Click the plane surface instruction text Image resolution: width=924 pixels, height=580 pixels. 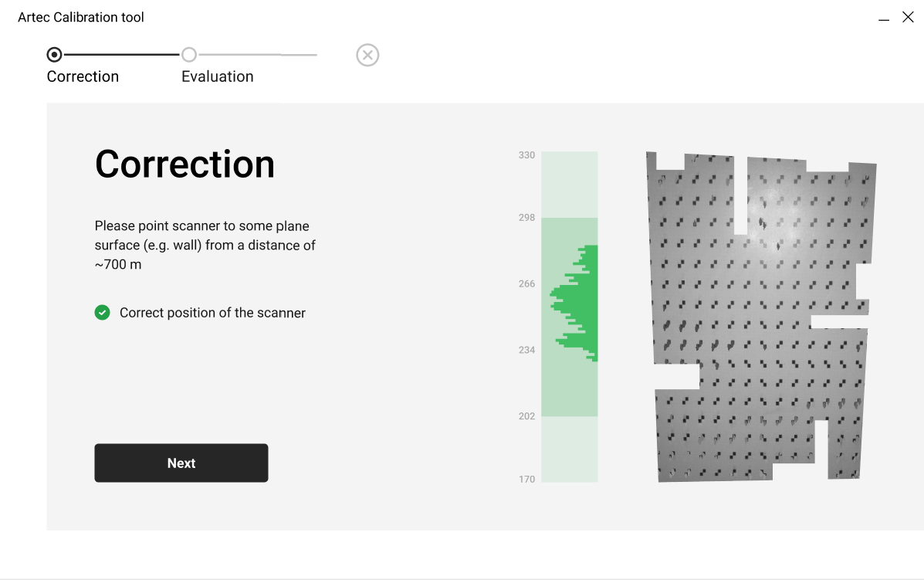pos(205,246)
